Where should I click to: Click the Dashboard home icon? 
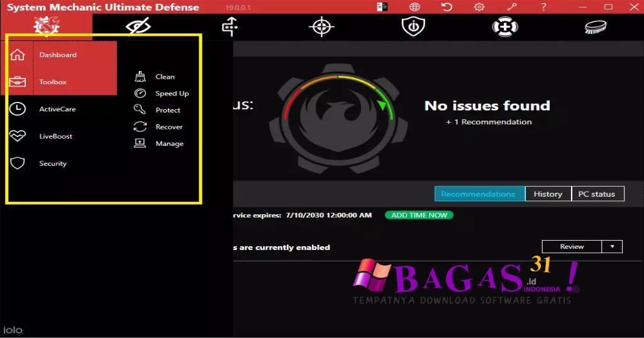[18, 55]
